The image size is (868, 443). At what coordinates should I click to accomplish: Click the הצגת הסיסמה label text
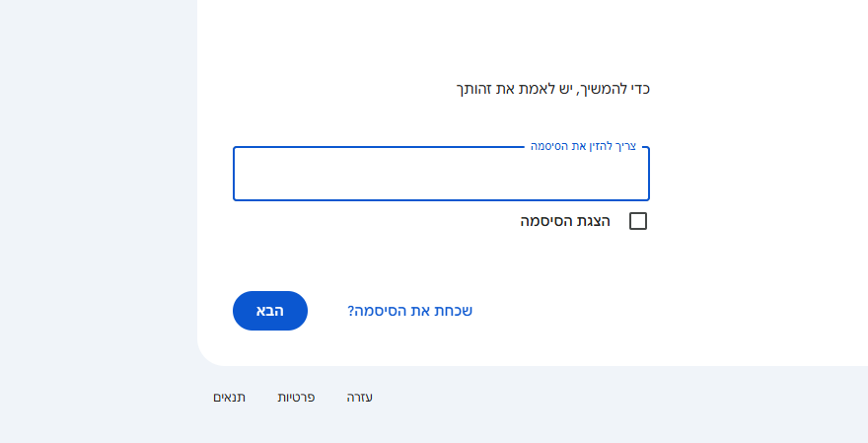(565, 221)
